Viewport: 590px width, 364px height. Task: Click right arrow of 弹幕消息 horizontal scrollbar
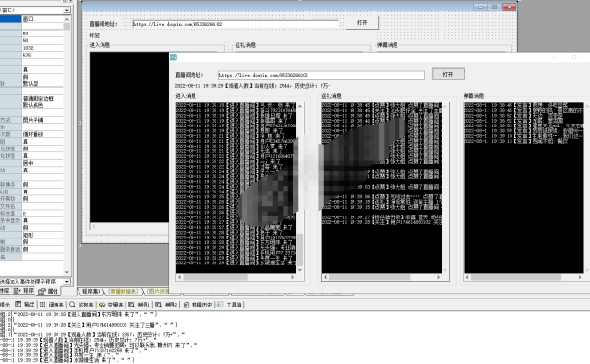[580, 277]
